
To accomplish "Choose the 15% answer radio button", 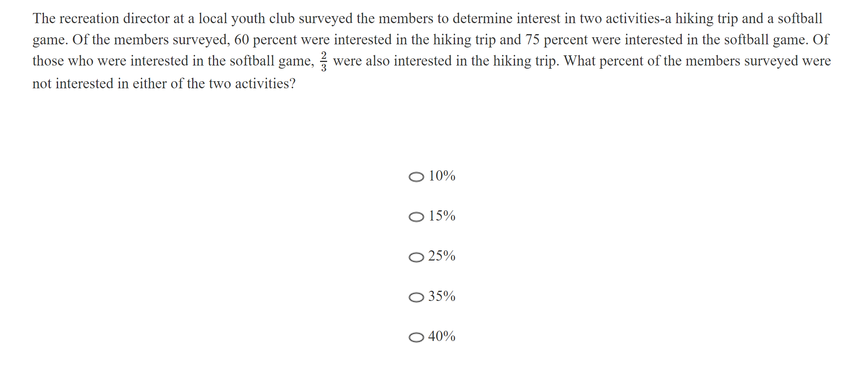I will (416, 217).
